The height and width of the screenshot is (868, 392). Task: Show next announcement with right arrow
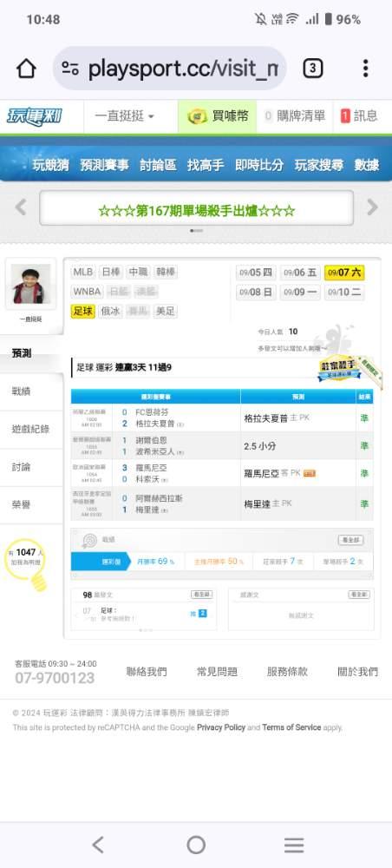(373, 207)
